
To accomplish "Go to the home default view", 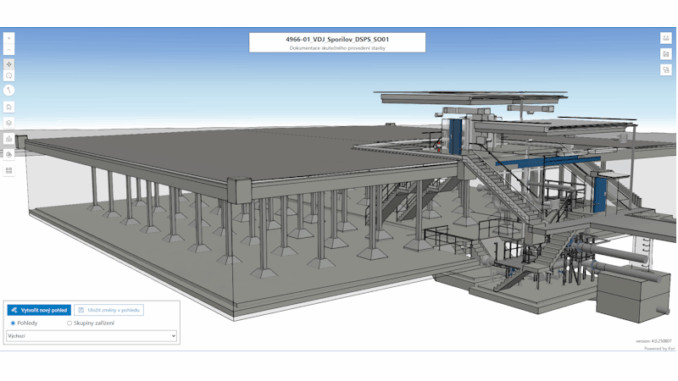I will point(9,107).
